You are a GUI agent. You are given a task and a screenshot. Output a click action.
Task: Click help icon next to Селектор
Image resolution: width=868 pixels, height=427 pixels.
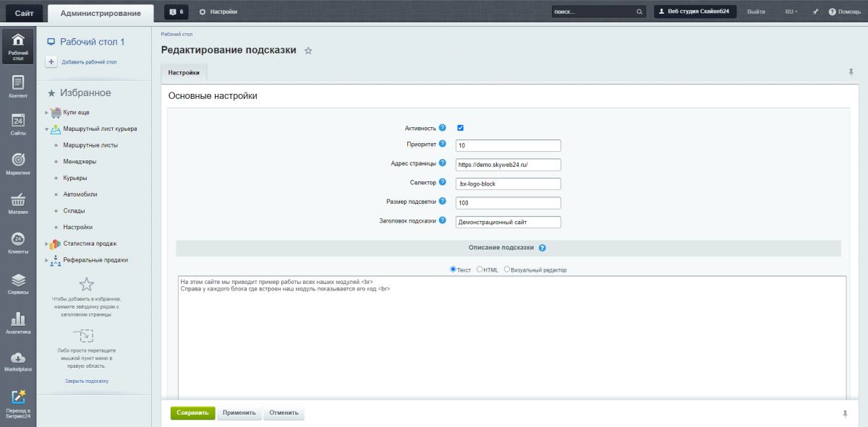pos(442,182)
